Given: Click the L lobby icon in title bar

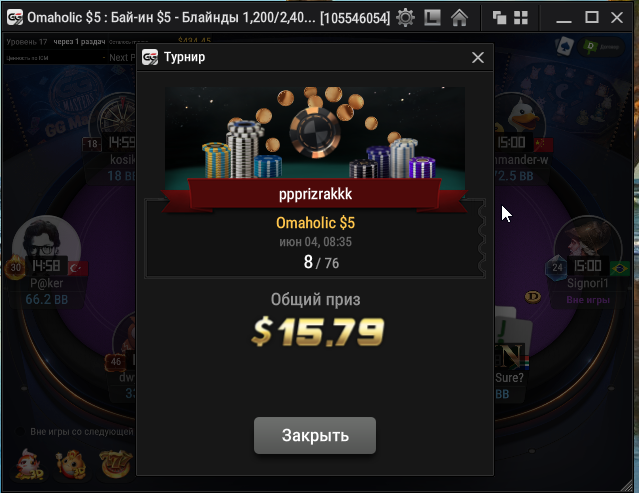Looking at the screenshot, I should click(x=432, y=18).
